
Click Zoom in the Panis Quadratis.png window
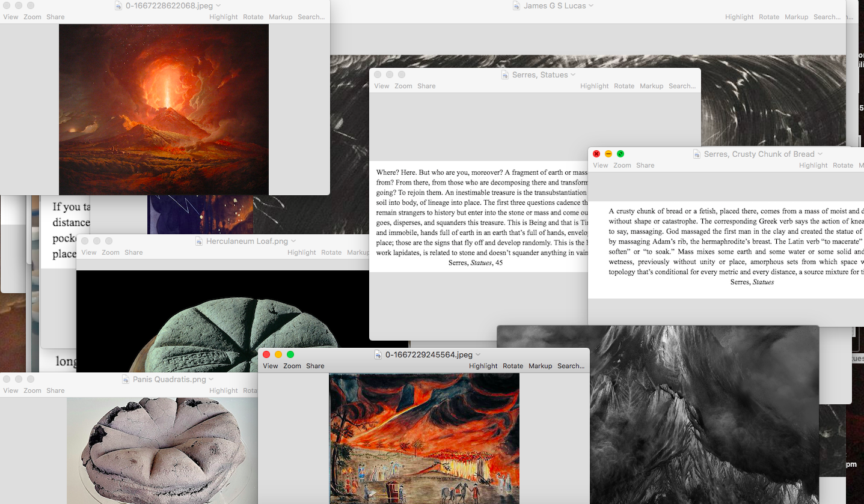(x=32, y=390)
